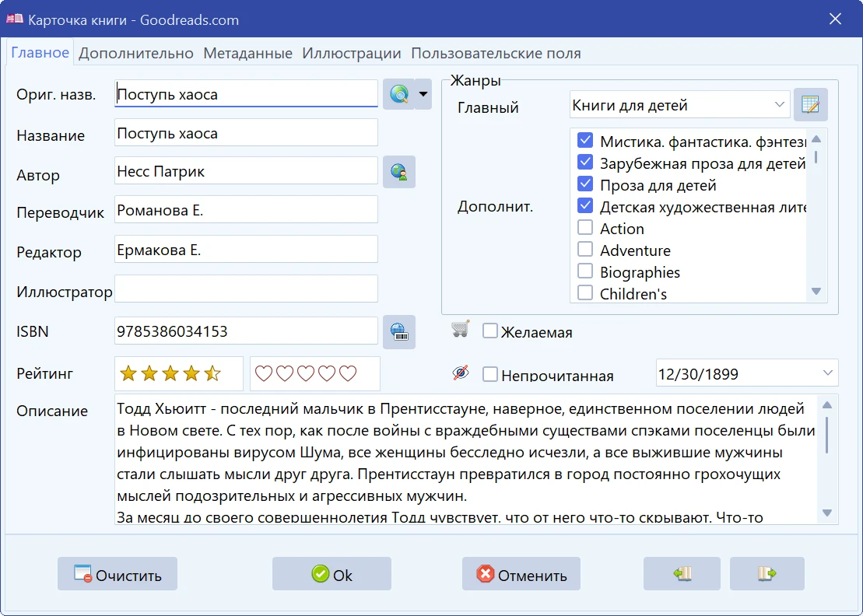Click the first heart rating
This screenshot has height=616, width=863.
pos(264,374)
